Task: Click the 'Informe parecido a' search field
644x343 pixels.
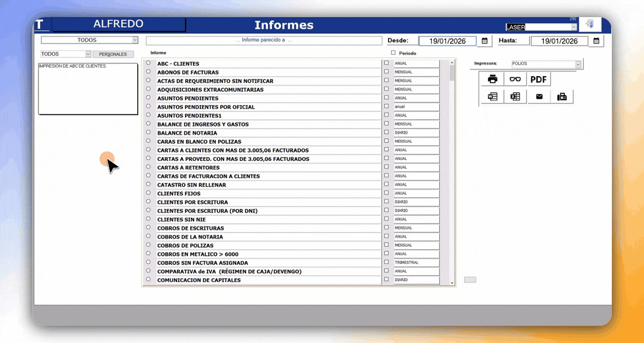Action: pyautogui.click(x=264, y=40)
